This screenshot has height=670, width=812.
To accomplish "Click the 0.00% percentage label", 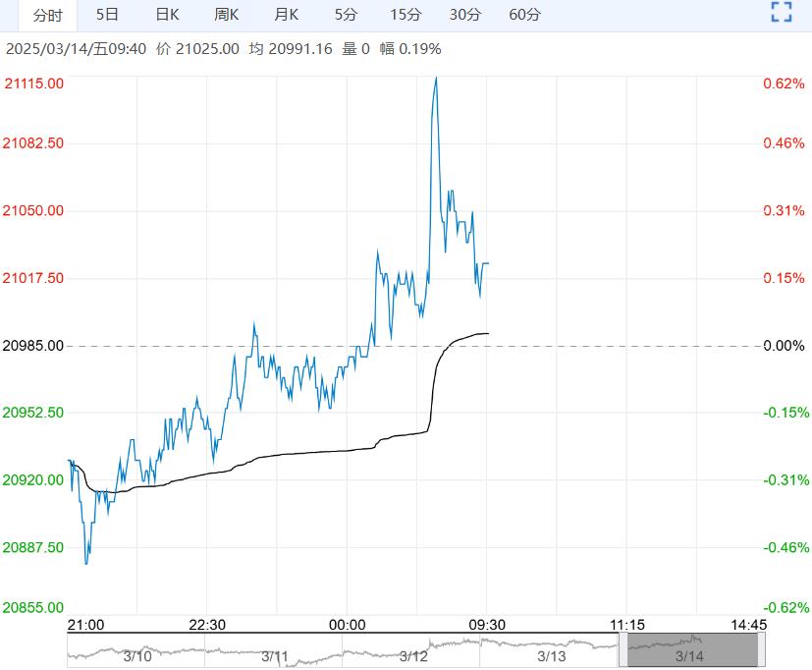I will [x=785, y=346].
